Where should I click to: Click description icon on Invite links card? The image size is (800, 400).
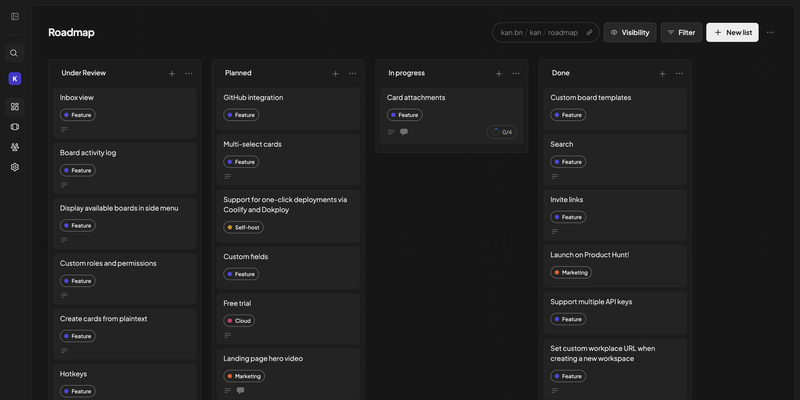555,232
